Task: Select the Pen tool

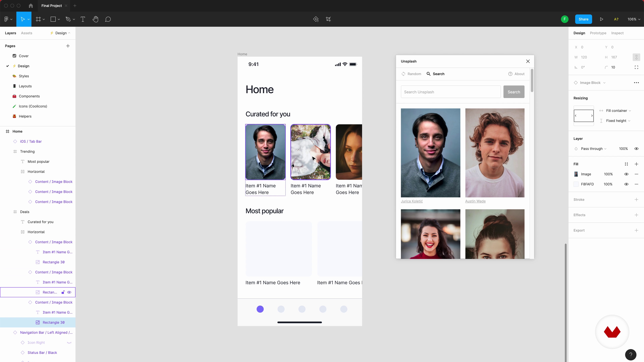Action: (68, 19)
